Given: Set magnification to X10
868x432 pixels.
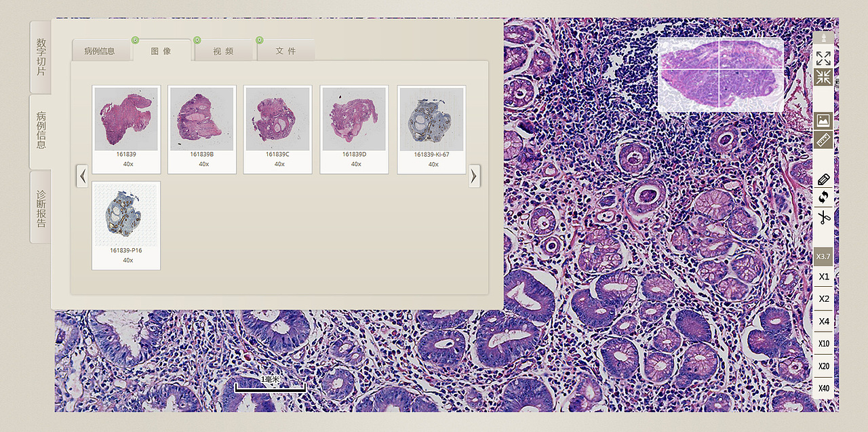Looking at the screenshot, I should 823,343.
